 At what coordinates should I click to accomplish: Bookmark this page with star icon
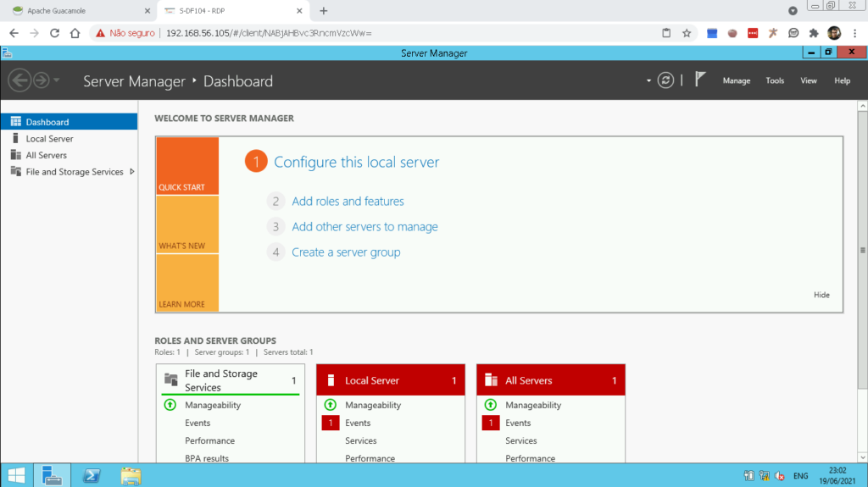[x=687, y=33]
